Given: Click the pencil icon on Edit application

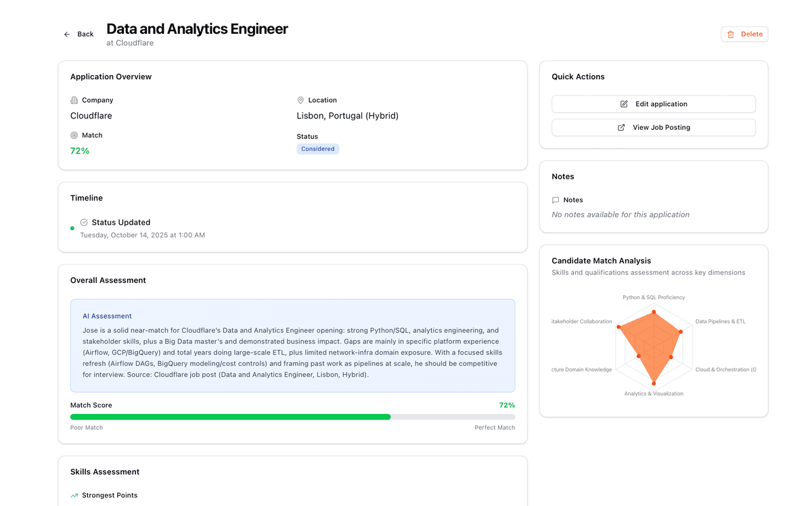Looking at the screenshot, I should click(624, 104).
